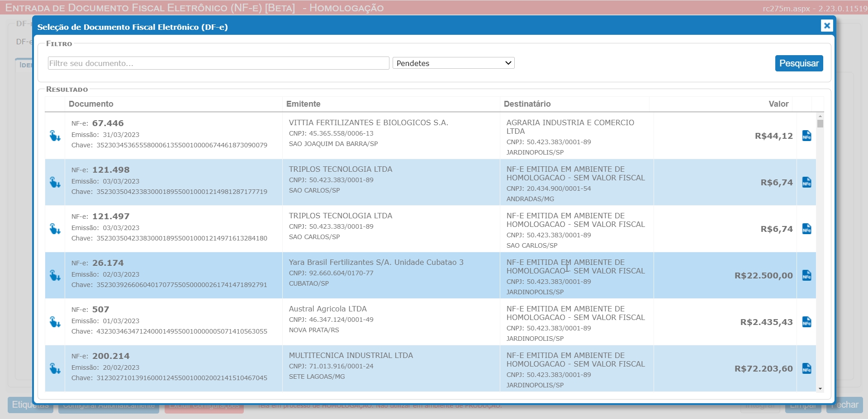
Task: Click NF-e number 200.214
Action: (x=111, y=356)
